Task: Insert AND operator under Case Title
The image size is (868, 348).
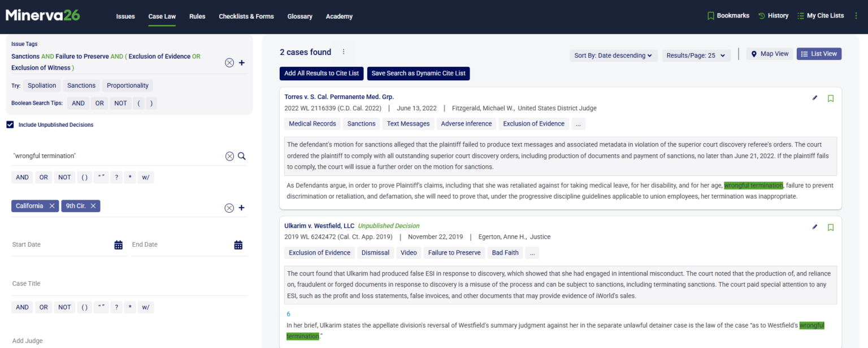Action: tap(22, 307)
